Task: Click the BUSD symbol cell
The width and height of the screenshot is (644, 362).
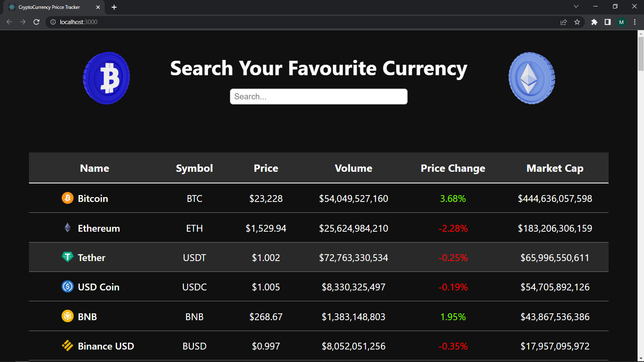Action: coord(194,346)
